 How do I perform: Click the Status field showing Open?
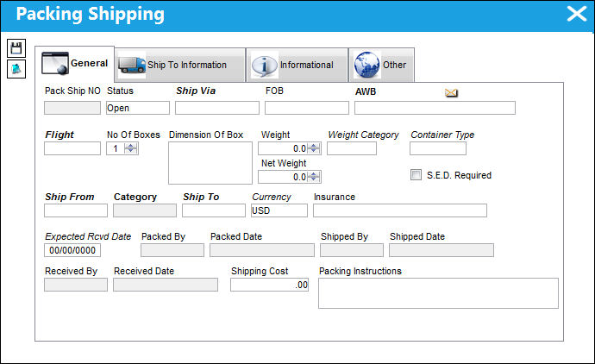click(x=138, y=108)
